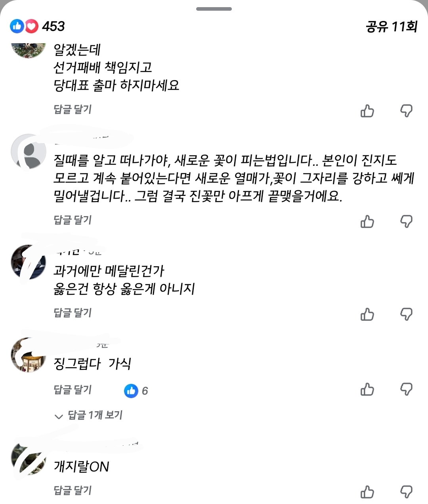428x504 pixels.
Task: Reply to the 새로운 꽃이 피는법 comment
Action: coord(73,220)
